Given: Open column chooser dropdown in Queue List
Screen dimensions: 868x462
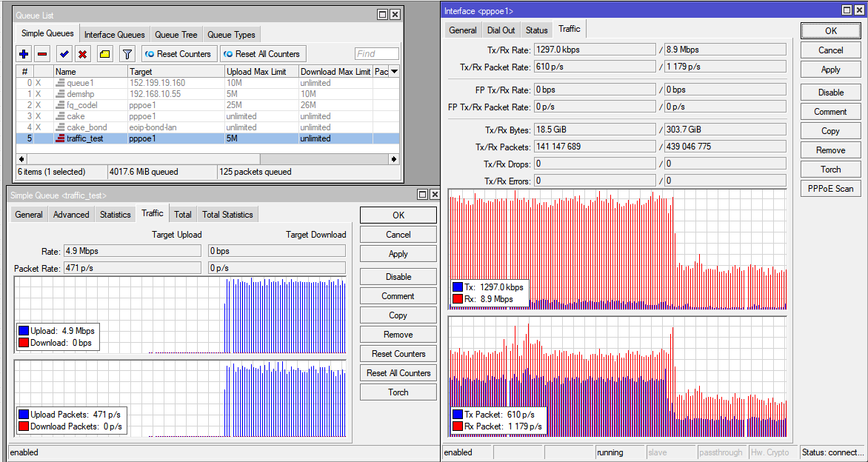Looking at the screenshot, I should click(x=394, y=72).
